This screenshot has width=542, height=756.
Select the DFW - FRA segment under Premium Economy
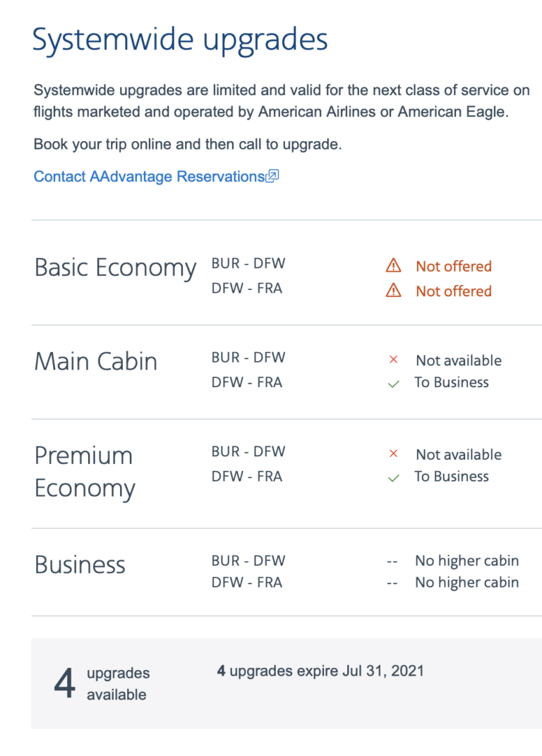click(248, 476)
